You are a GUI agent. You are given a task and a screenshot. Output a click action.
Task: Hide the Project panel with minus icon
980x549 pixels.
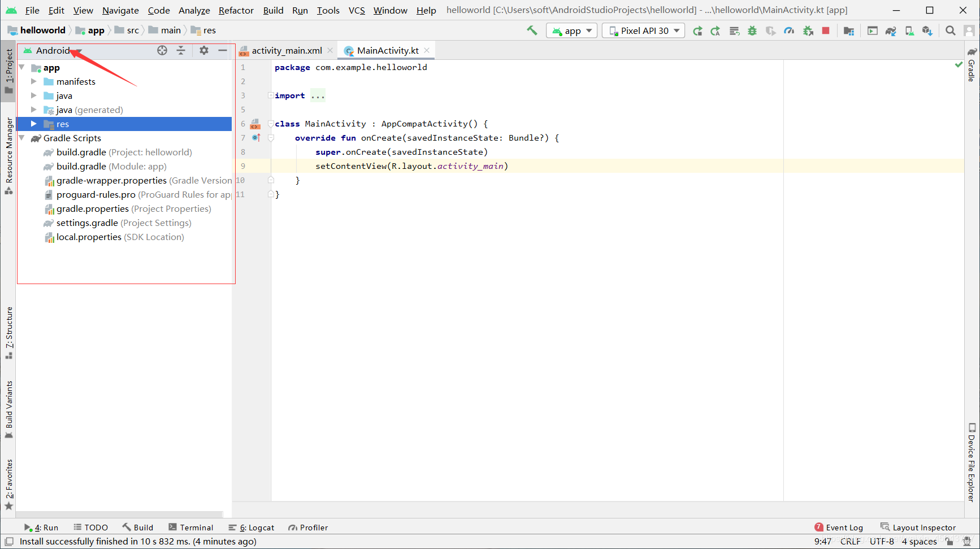click(x=223, y=50)
